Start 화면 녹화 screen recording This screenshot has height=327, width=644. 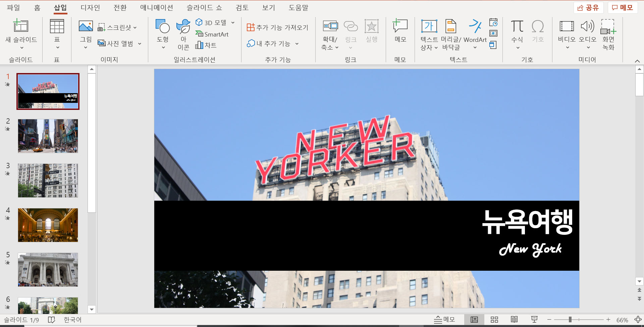(x=608, y=35)
